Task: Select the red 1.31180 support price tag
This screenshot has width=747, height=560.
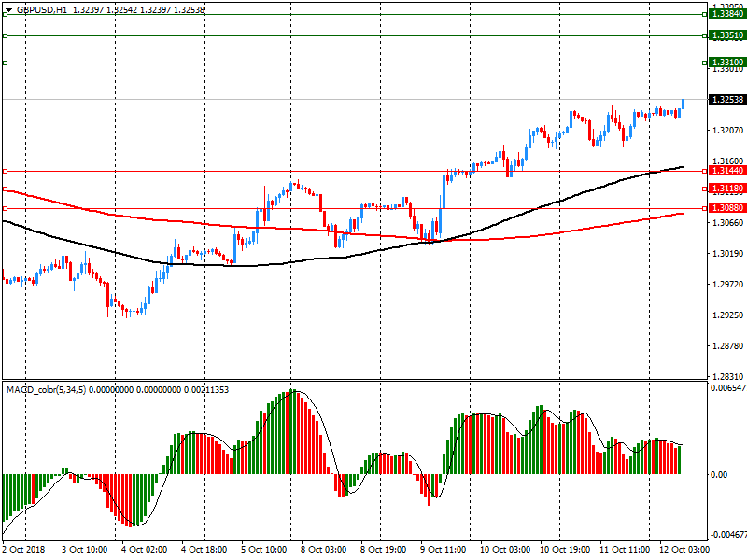Action: 726,189
